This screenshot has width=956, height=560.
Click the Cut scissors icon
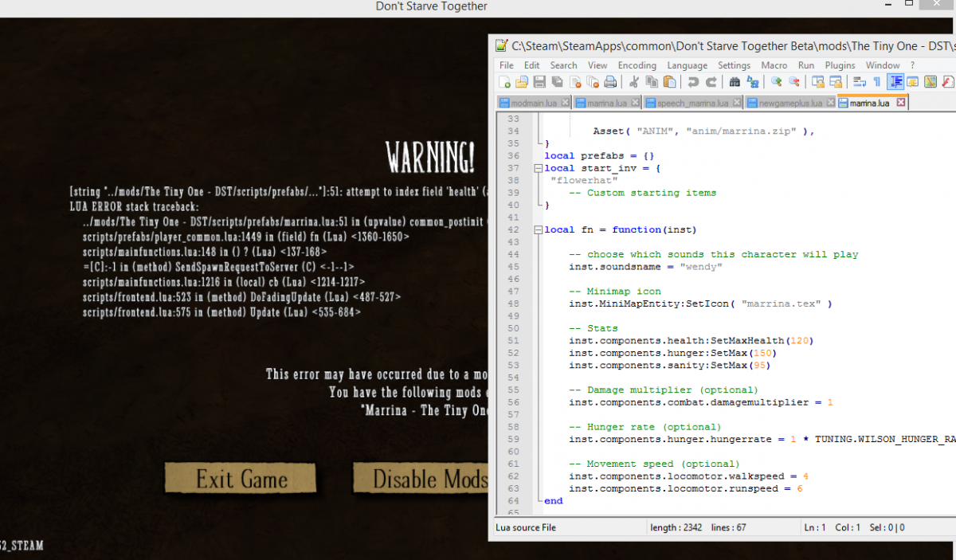(634, 82)
